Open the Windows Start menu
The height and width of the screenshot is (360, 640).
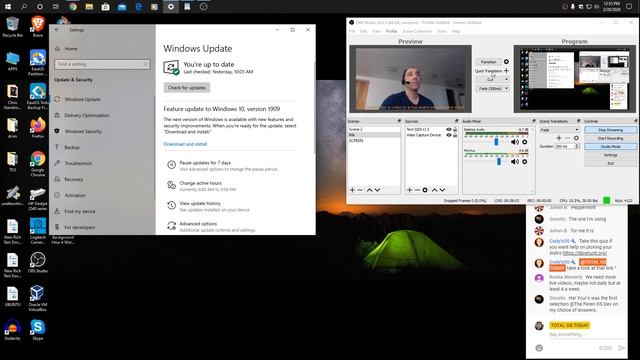[x=7, y=7]
